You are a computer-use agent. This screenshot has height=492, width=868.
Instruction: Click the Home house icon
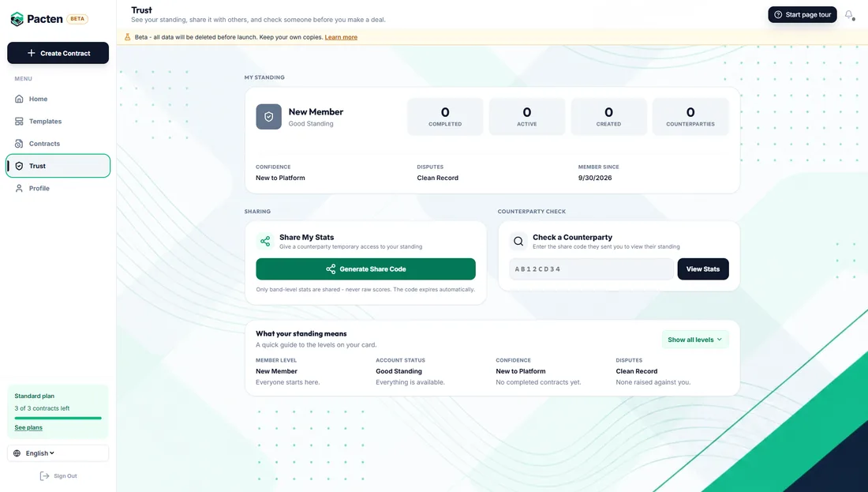[x=19, y=99]
